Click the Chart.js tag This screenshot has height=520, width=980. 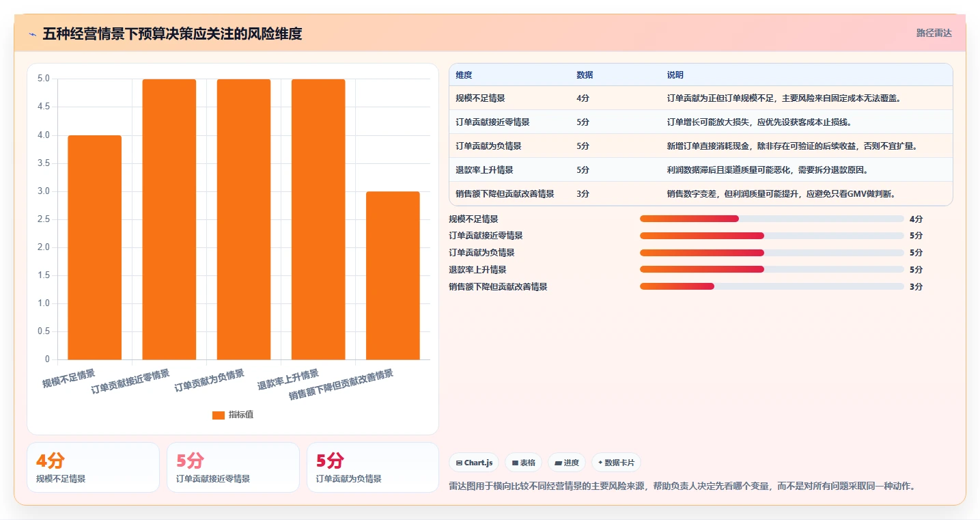(475, 463)
